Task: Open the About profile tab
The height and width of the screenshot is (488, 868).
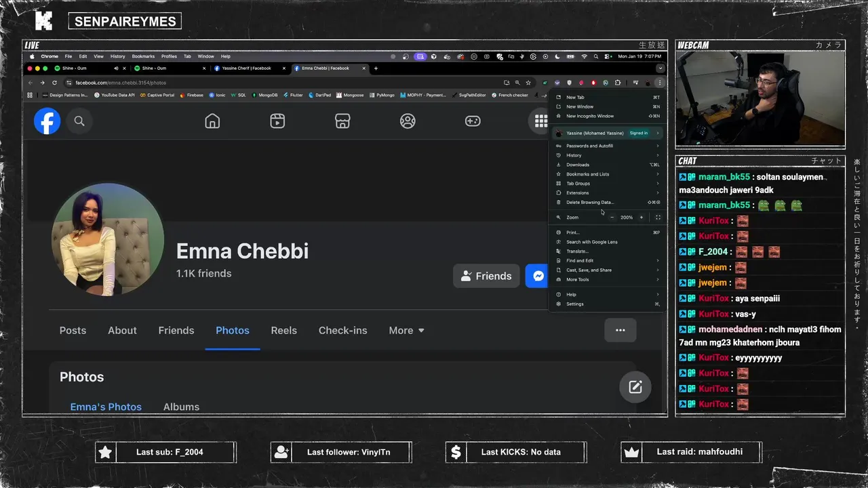Action: pyautogui.click(x=122, y=331)
